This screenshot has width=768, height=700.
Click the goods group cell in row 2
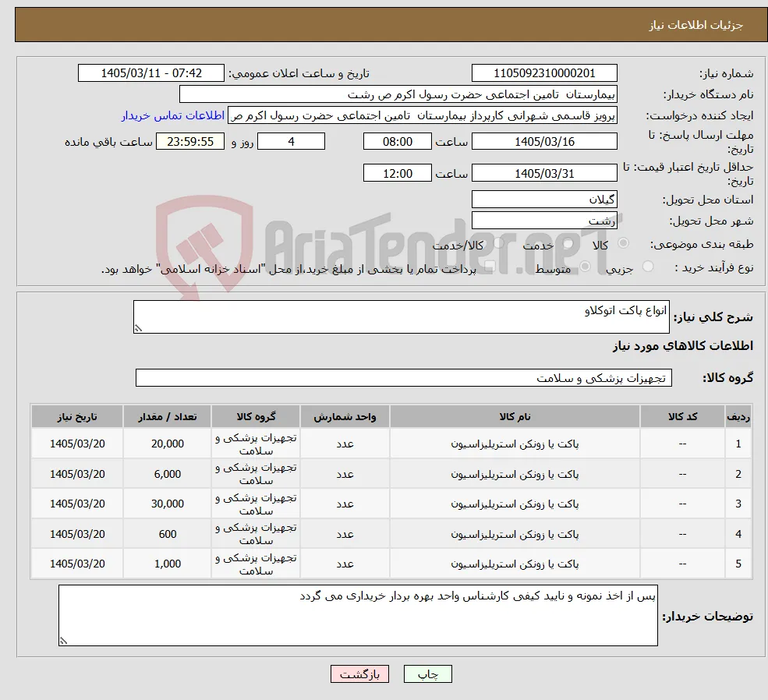[x=256, y=474]
